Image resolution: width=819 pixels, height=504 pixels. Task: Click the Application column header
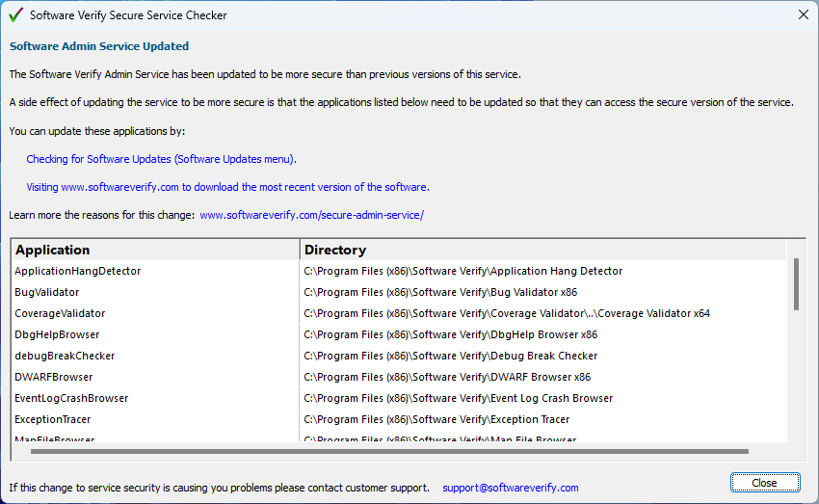click(156, 250)
